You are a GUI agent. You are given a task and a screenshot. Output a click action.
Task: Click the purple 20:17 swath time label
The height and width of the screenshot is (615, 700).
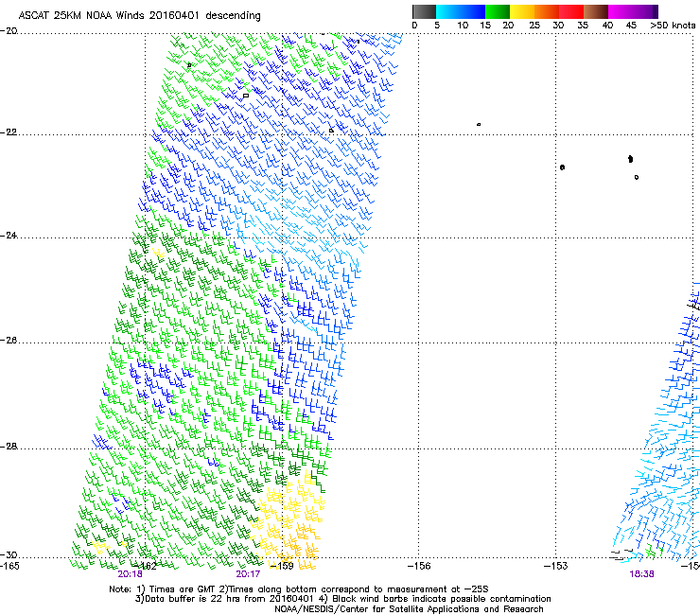coord(248,574)
